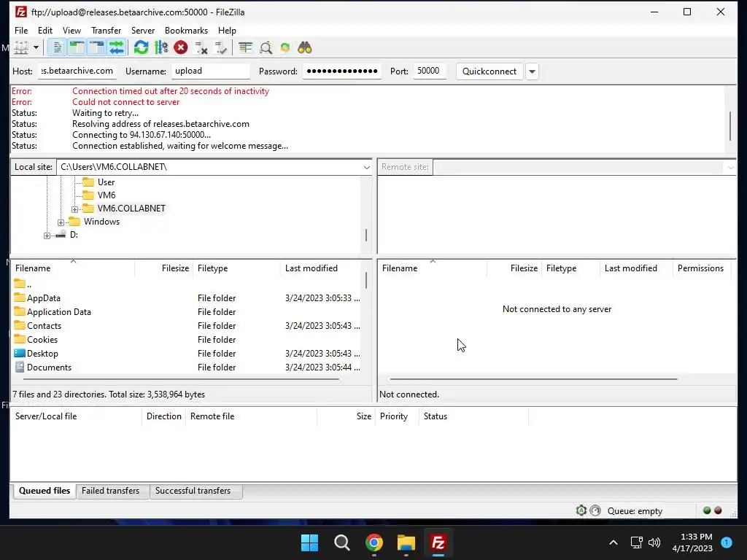Switch to the Queued files tab
747x560 pixels.
44,491
